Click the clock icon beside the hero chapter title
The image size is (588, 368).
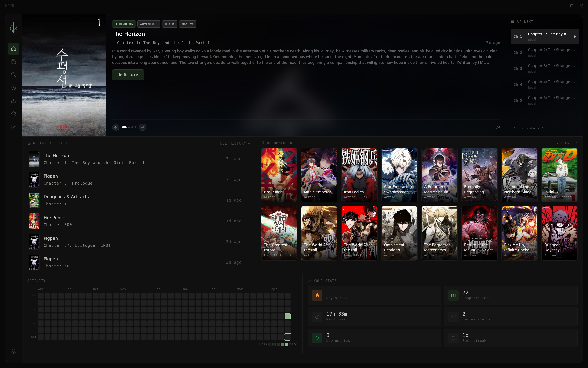tap(114, 43)
